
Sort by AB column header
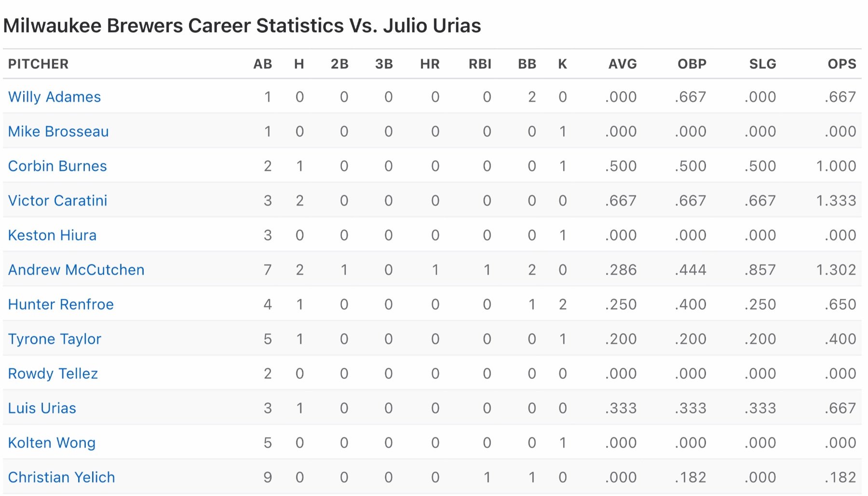pos(262,64)
